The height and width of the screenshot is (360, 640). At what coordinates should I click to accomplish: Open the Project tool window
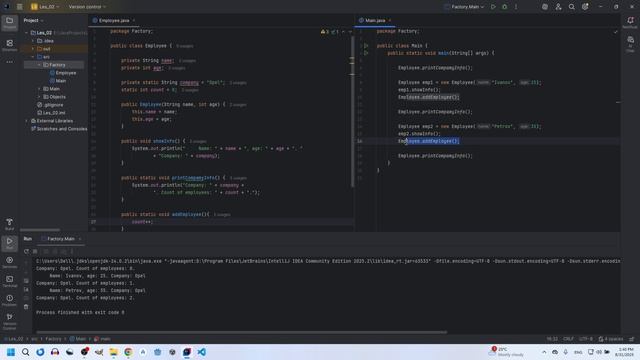pyautogui.click(x=9, y=22)
